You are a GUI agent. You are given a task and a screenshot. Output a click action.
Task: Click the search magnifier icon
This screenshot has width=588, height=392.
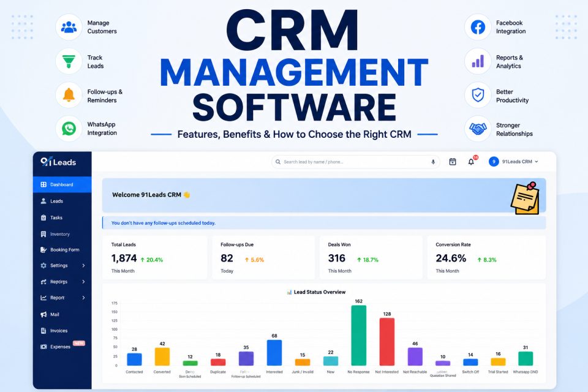click(x=278, y=162)
